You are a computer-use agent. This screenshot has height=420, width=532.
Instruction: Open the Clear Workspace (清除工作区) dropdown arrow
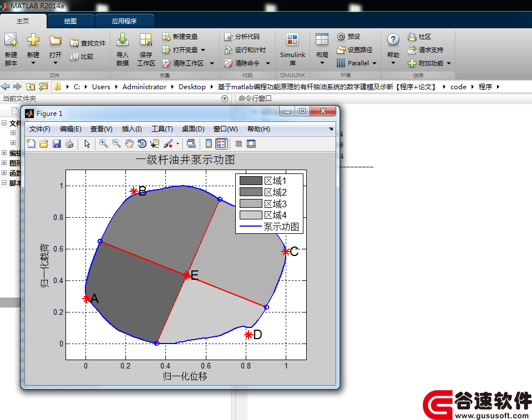[212, 63]
